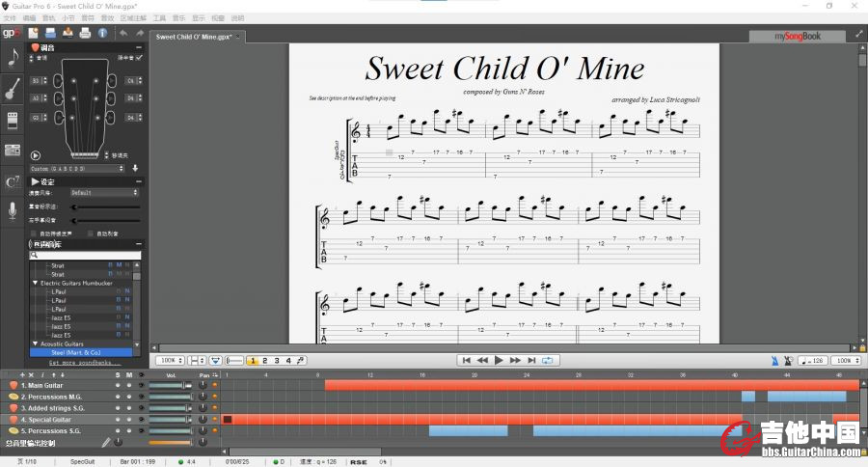Collapse the Electric Guitars Humbucker group
This screenshot has height=467, width=868.
[x=36, y=283]
